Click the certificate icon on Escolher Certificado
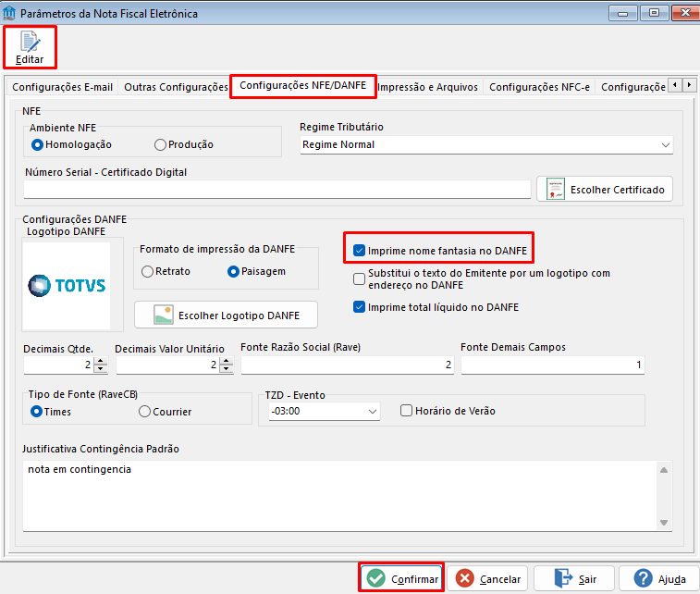Image resolution: width=700 pixels, height=594 pixels. (556, 189)
